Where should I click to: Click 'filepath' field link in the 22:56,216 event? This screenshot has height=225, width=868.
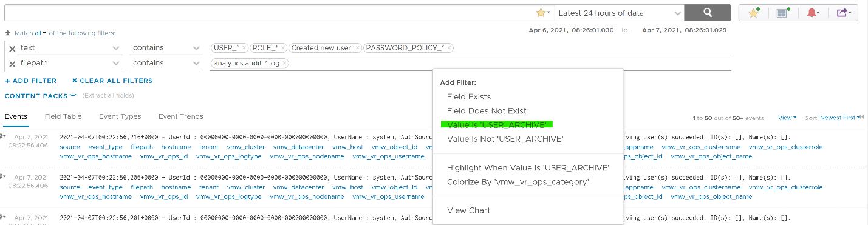[x=142, y=147]
